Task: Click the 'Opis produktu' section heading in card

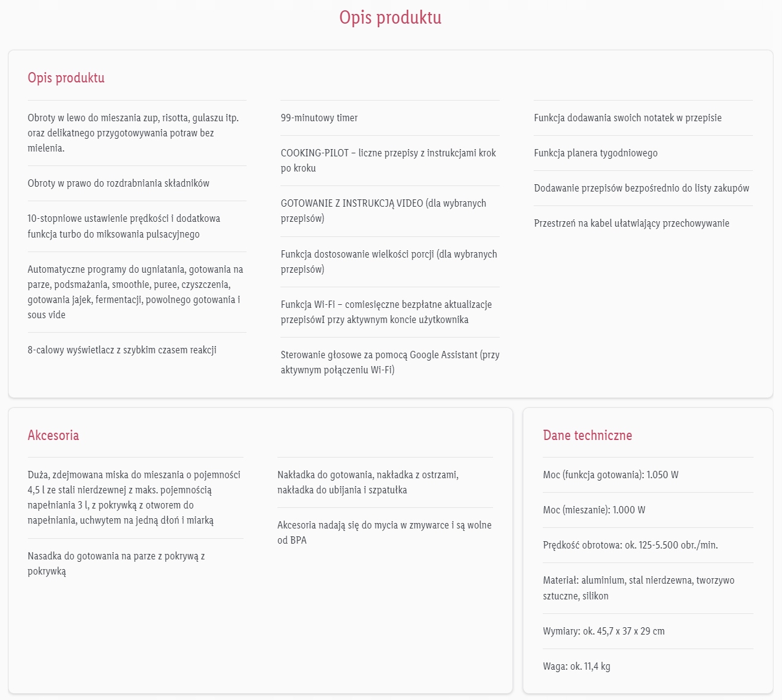Action: (x=66, y=78)
